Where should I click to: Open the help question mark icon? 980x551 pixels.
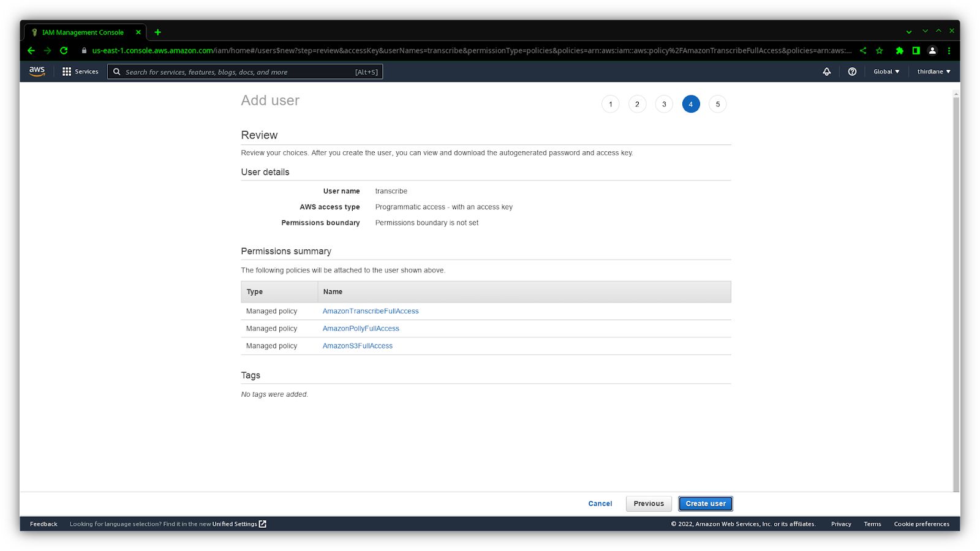(x=852, y=72)
